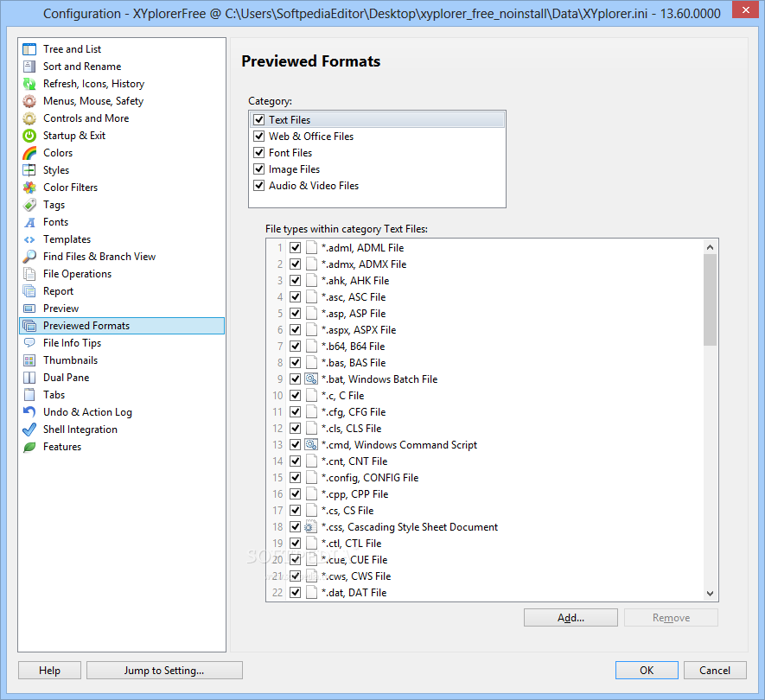The width and height of the screenshot is (765, 700).
Task: Select the '*.cpp, CPP File' row
Action: [x=486, y=494]
